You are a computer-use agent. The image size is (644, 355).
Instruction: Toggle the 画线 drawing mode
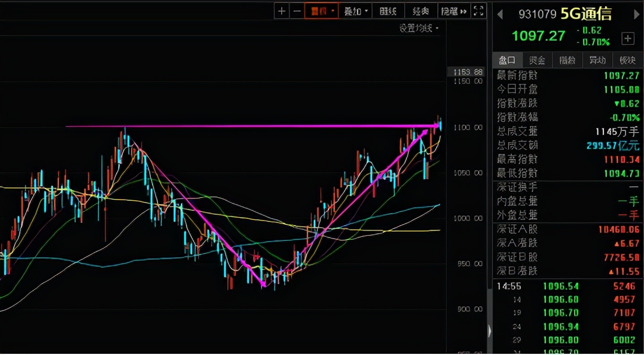(388, 11)
